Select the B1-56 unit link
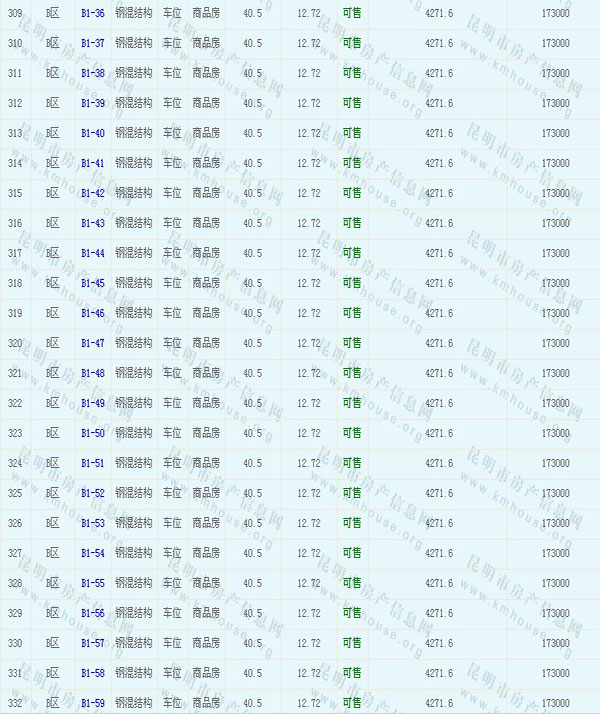Screen dimensions: 600x714 (x=92, y=614)
